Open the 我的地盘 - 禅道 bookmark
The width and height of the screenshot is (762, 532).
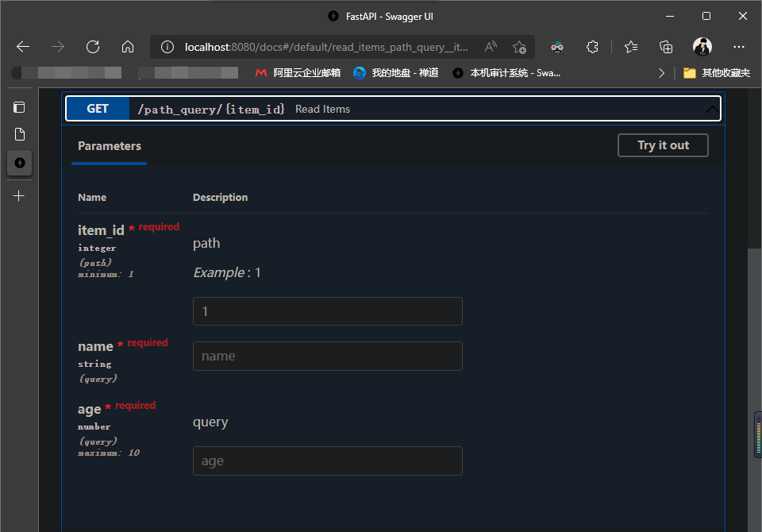point(396,73)
